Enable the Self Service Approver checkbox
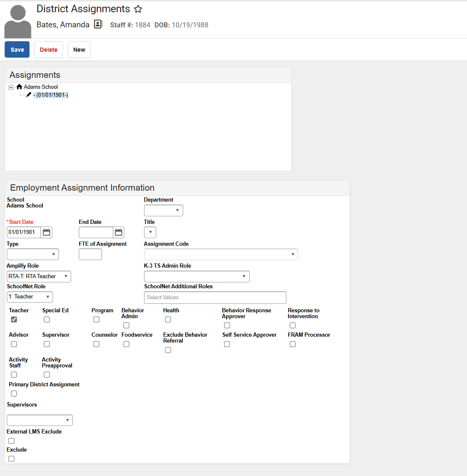The width and height of the screenshot is (467, 476). (227, 344)
